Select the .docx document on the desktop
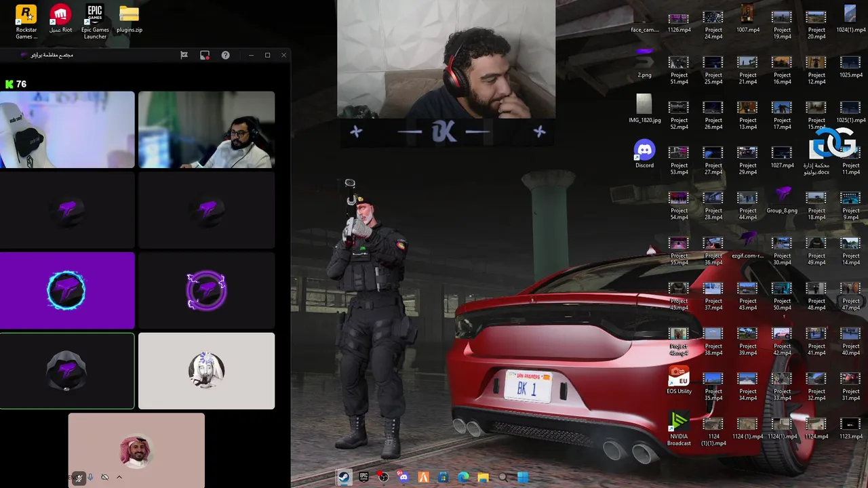 816,157
